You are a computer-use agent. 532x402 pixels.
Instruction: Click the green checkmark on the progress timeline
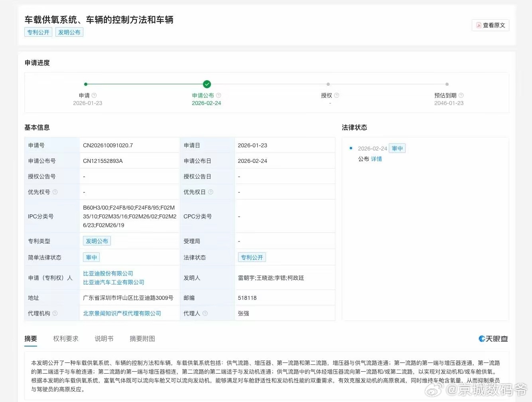click(207, 84)
